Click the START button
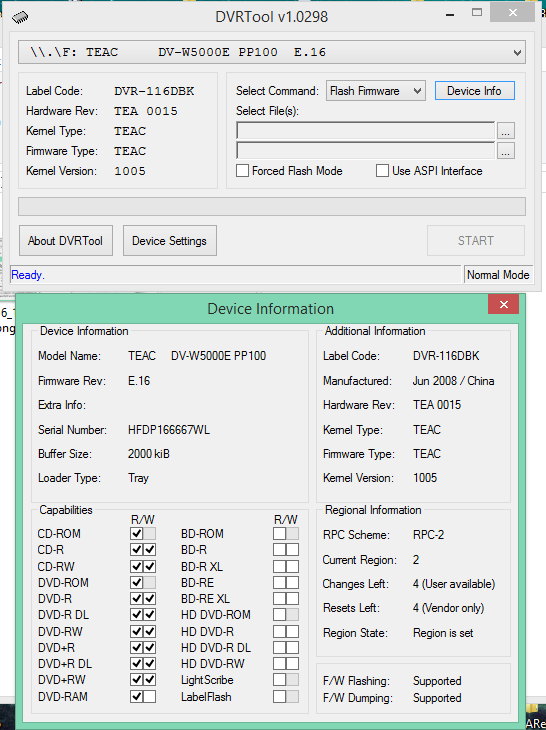 tap(476, 241)
